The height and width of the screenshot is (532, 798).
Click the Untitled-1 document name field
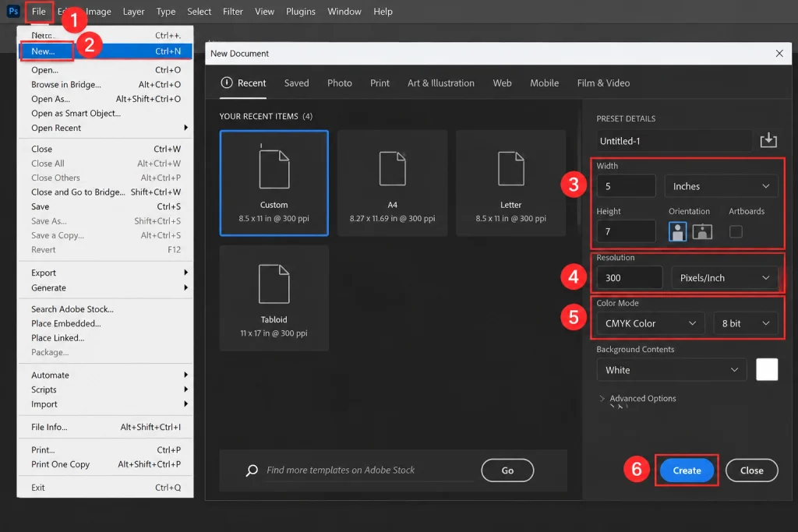pos(674,141)
